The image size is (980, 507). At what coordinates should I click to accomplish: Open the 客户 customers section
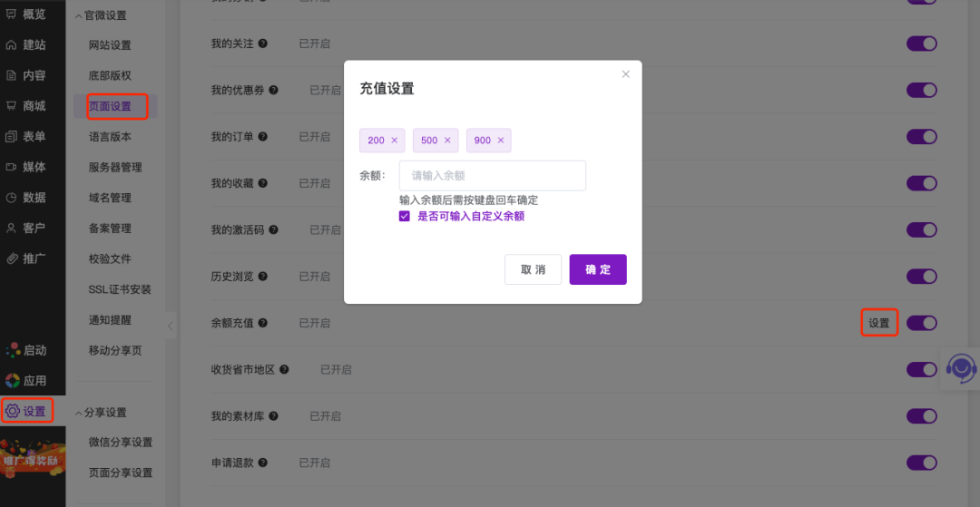[25, 228]
